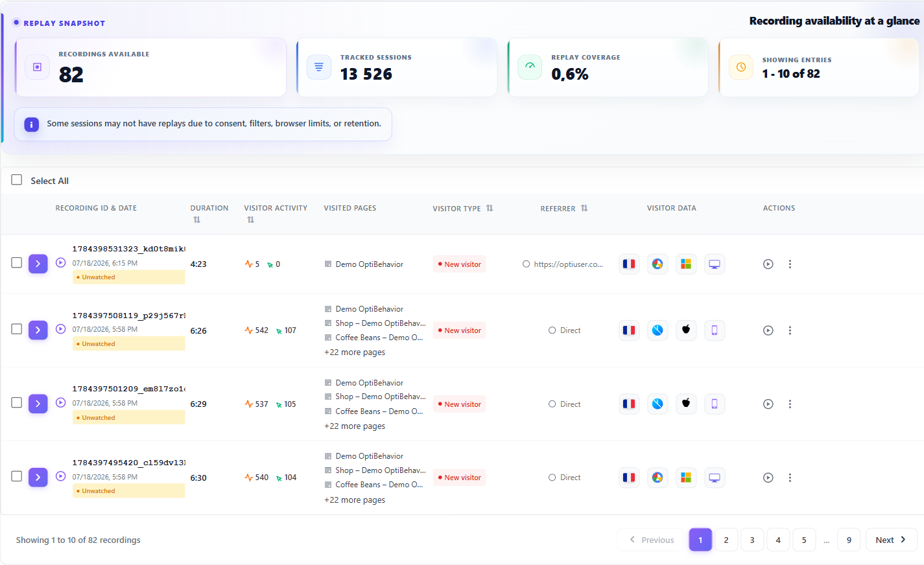Image resolution: width=924 pixels, height=565 pixels.
Task: Expand recording row 1784398531323_kd0t8mik details
Action: [38, 264]
